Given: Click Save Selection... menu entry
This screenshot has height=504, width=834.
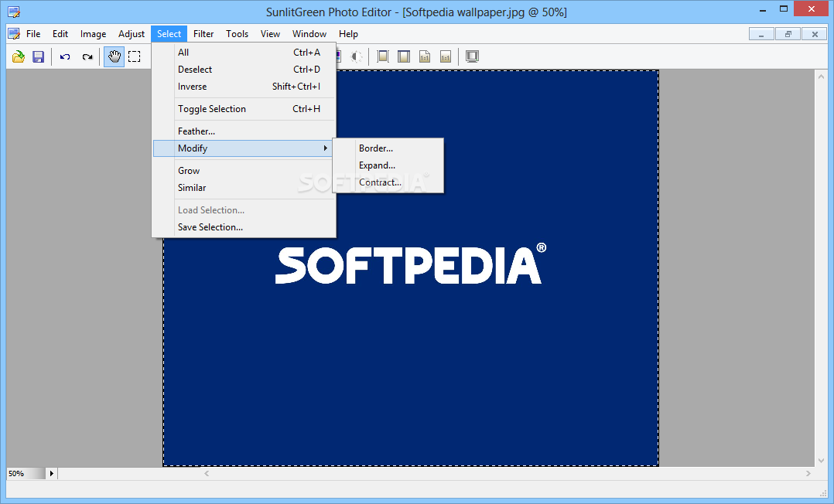Looking at the screenshot, I should (244, 226).
